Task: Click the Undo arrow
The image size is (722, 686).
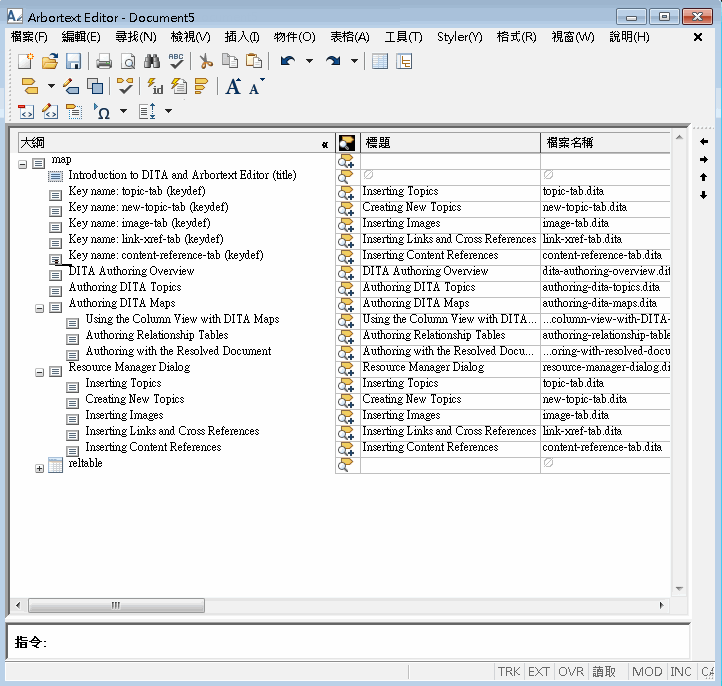Action: [x=288, y=61]
